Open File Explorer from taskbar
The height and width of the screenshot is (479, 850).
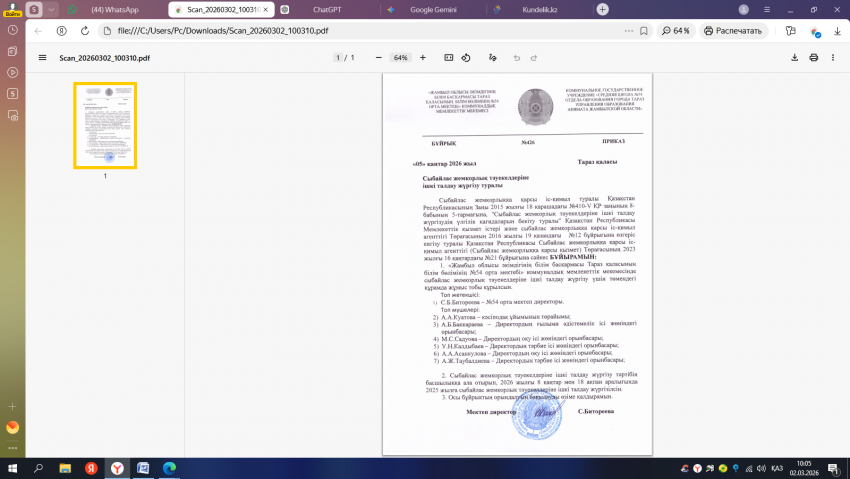tap(65, 468)
